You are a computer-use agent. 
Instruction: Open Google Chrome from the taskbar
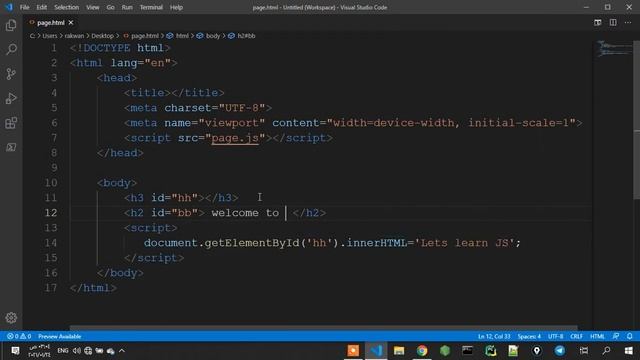click(422, 351)
